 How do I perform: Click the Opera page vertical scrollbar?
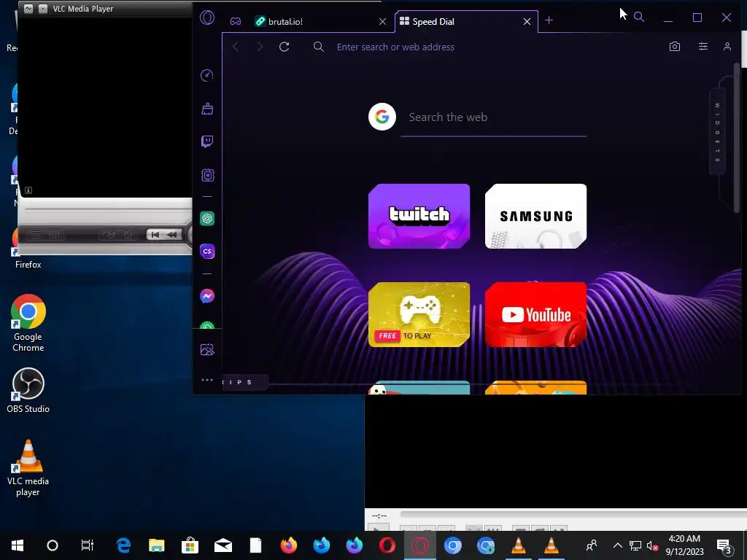pyautogui.click(x=737, y=137)
